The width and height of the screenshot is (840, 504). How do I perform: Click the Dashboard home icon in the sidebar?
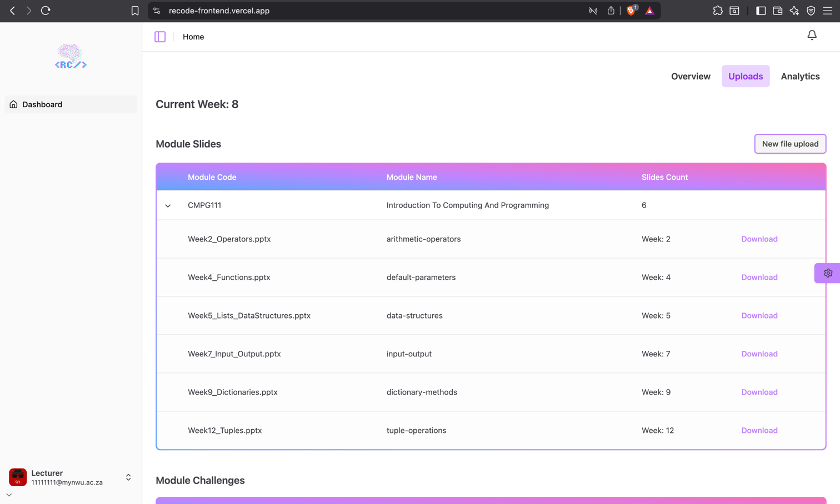click(14, 104)
